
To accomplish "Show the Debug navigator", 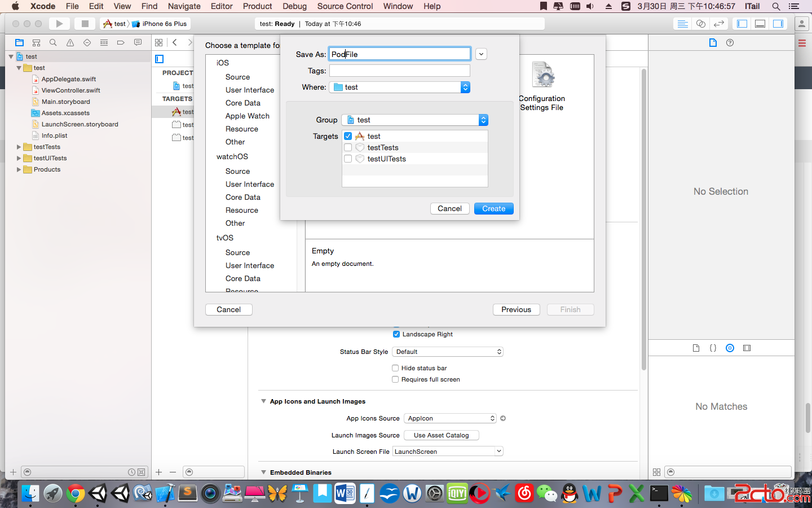I will coord(104,43).
